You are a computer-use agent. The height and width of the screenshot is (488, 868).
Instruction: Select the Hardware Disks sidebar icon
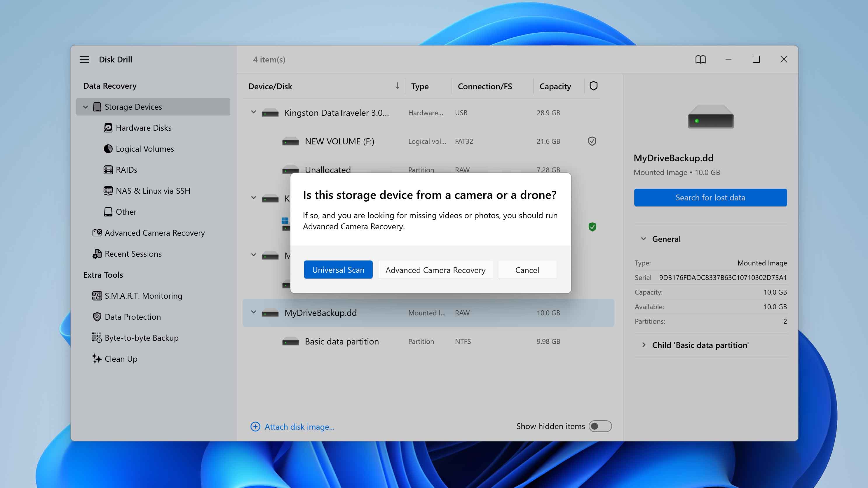click(108, 128)
